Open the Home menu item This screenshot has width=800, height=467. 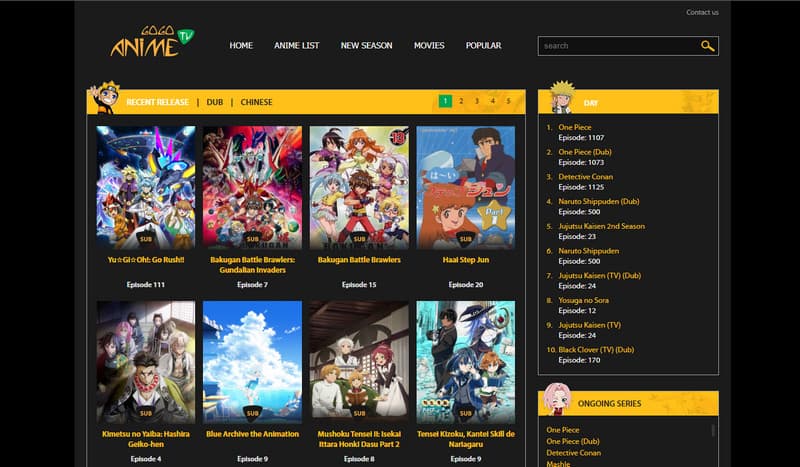241,45
